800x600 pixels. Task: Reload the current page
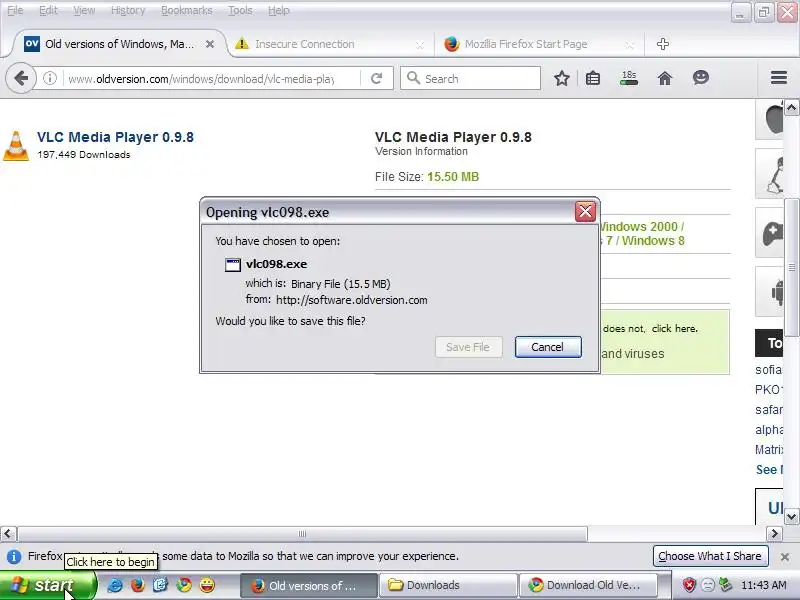pyautogui.click(x=377, y=79)
